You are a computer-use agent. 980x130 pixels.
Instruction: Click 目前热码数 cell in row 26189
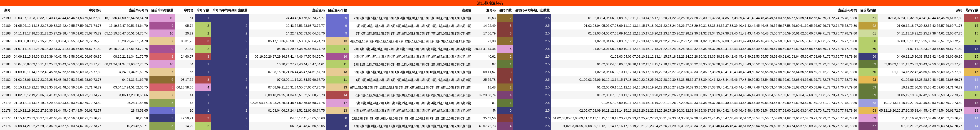pos(868,26)
